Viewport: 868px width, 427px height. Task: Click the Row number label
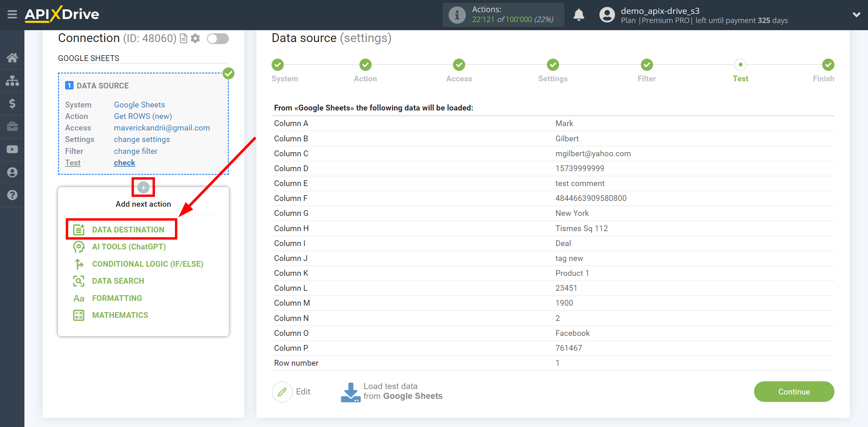point(296,363)
